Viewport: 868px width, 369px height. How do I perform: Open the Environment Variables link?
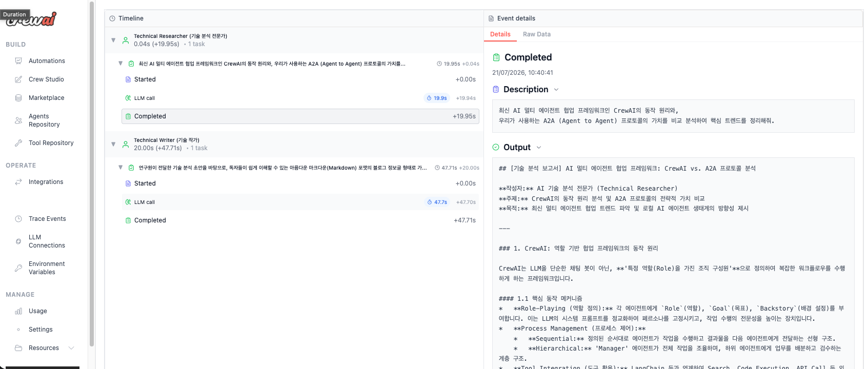coord(47,268)
